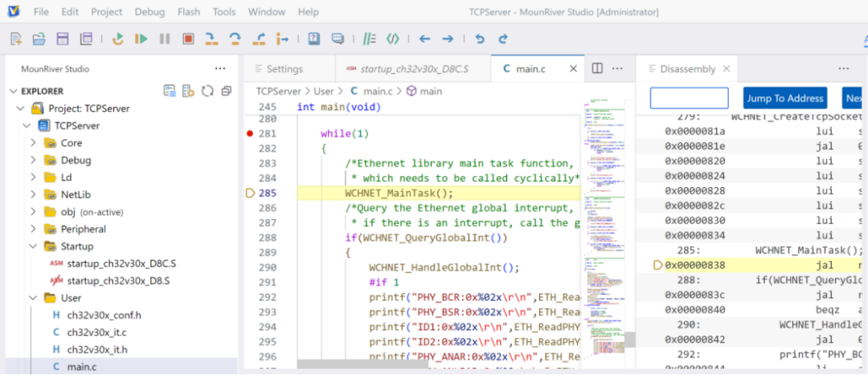Click Collapse All icon in Explorer header
Viewport: 868px width, 375px height.
tap(227, 91)
